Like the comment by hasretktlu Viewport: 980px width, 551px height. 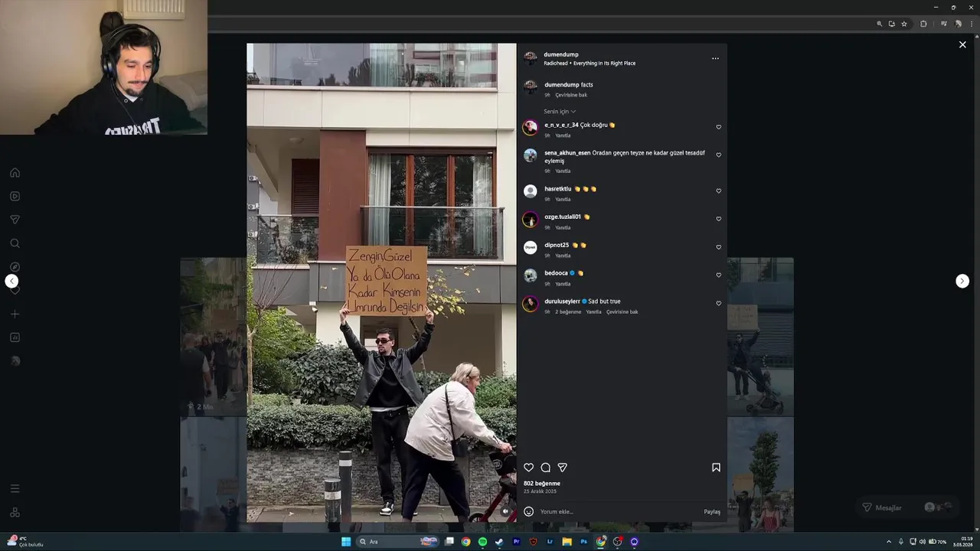718,191
